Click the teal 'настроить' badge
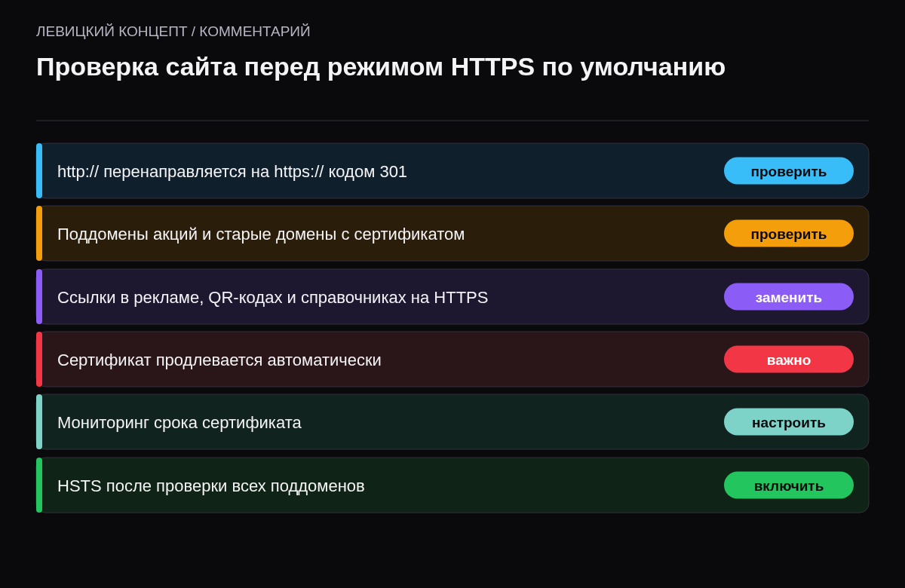 (789, 422)
